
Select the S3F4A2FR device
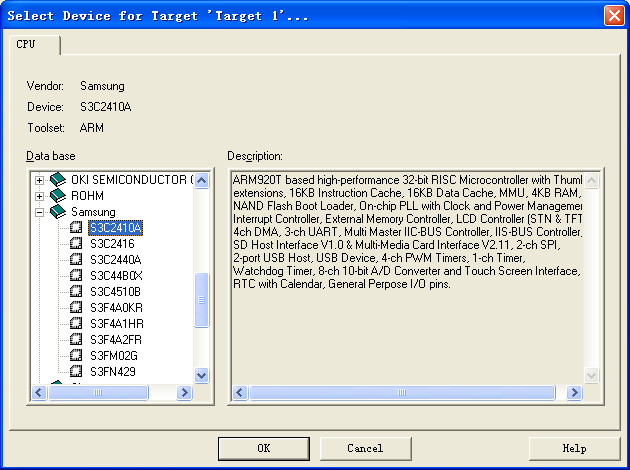(116, 340)
